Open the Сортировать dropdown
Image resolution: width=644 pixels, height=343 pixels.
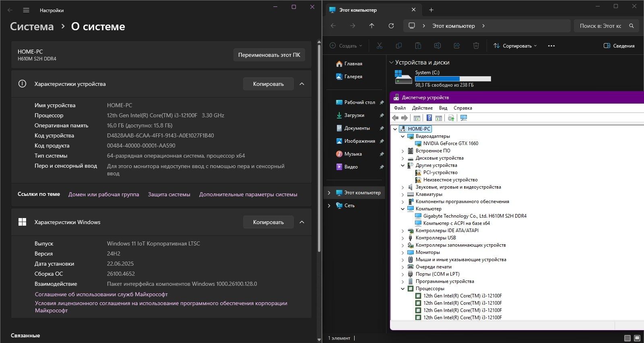515,46
